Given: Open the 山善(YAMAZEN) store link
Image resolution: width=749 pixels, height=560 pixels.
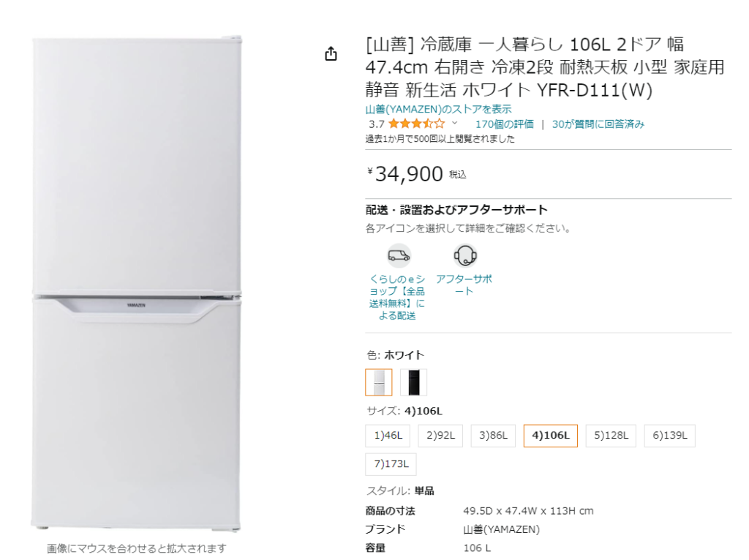Looking at the screenshot, I should click(x=438, y=110).
